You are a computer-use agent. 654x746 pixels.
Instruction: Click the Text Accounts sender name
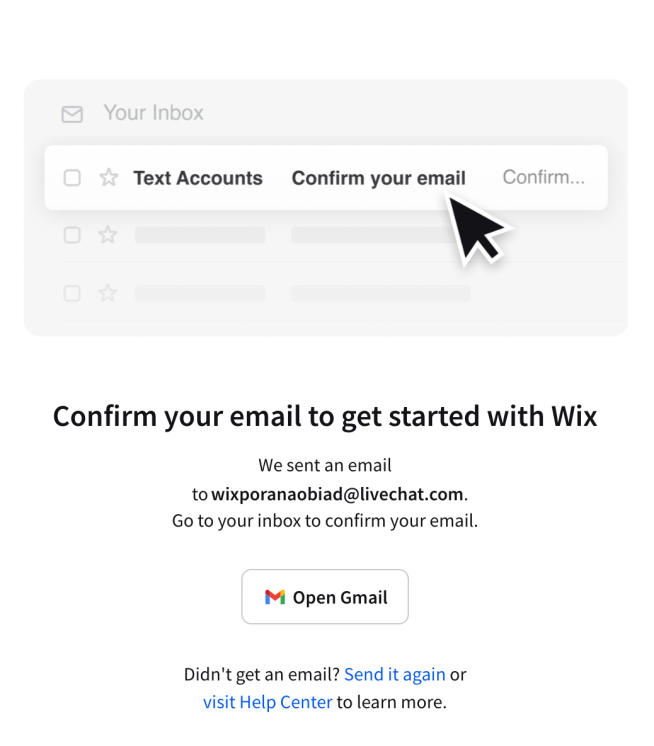tap(198, 178)
